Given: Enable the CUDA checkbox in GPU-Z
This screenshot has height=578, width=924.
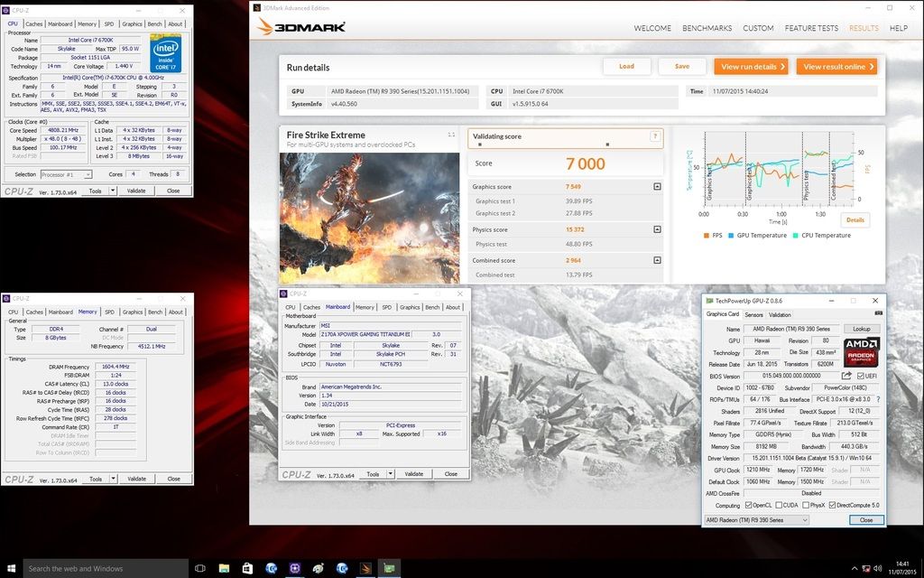Looking at the screenshot, I should point(780,505).
